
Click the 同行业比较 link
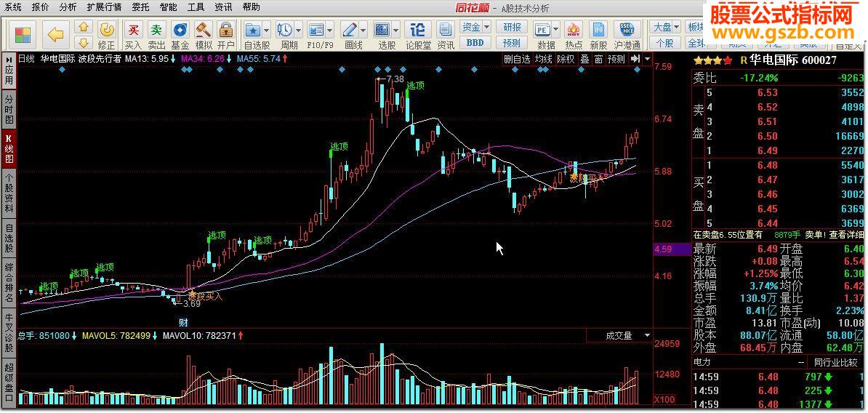tap(835, 362)
